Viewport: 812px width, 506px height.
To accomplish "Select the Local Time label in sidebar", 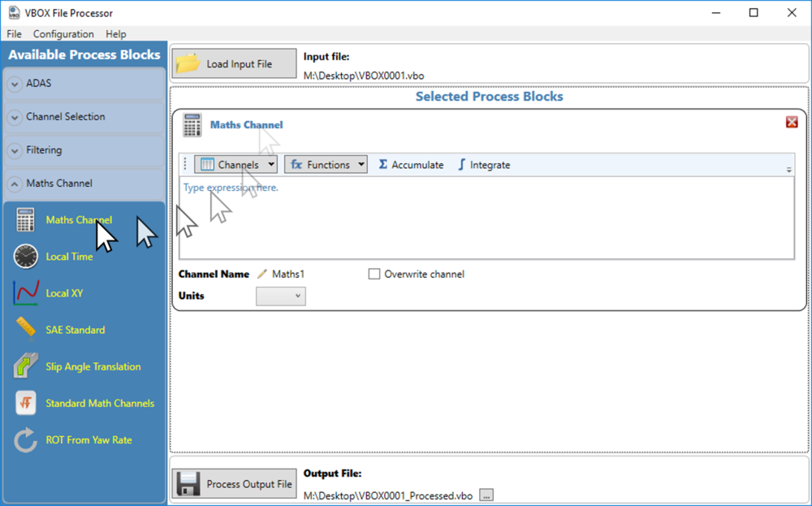I will coord(69,257).
